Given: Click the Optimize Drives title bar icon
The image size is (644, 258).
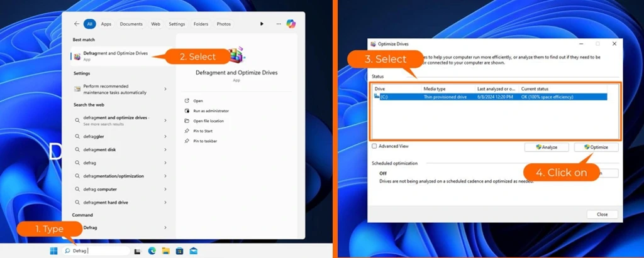Looking at the screenshot, I should [x=373, y=43].
